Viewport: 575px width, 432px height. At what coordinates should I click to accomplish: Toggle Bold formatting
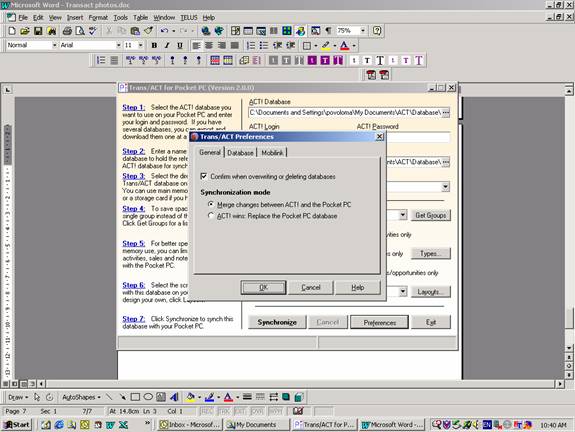154,45
